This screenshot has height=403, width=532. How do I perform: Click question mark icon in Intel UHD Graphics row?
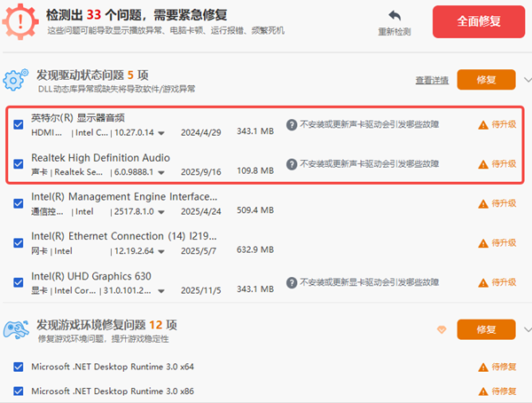tap(291, 283)
